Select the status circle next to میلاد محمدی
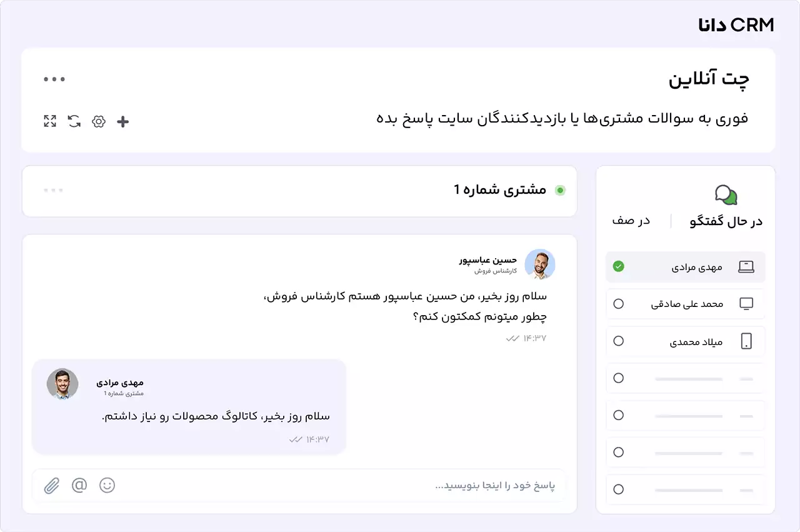800x532 pixels. click(619, 341)
